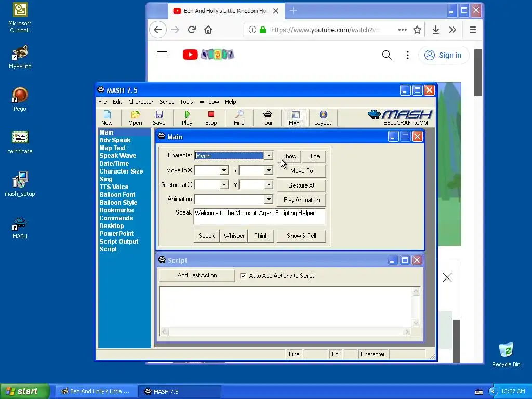
Task: Click the Gesture At button
Action: click(302, 185)
